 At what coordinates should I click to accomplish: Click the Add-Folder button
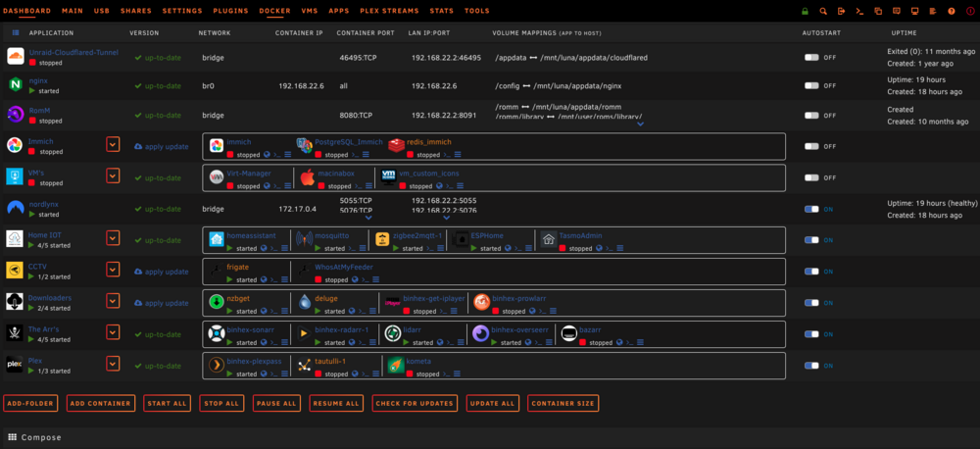[31, 403]
